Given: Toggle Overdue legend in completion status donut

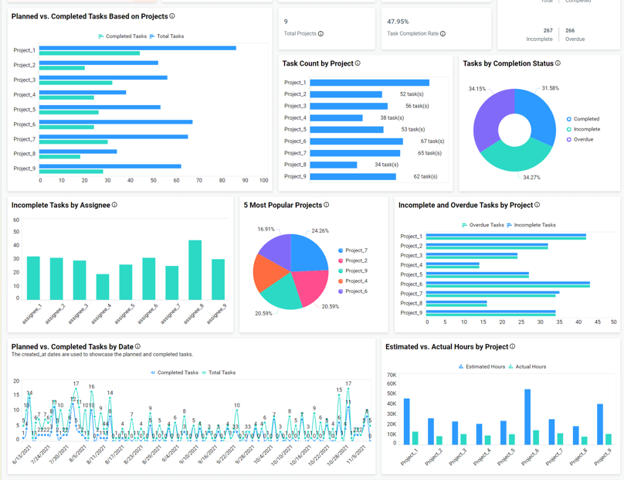Looking at the screenshot, I should [x=580, y=140].
